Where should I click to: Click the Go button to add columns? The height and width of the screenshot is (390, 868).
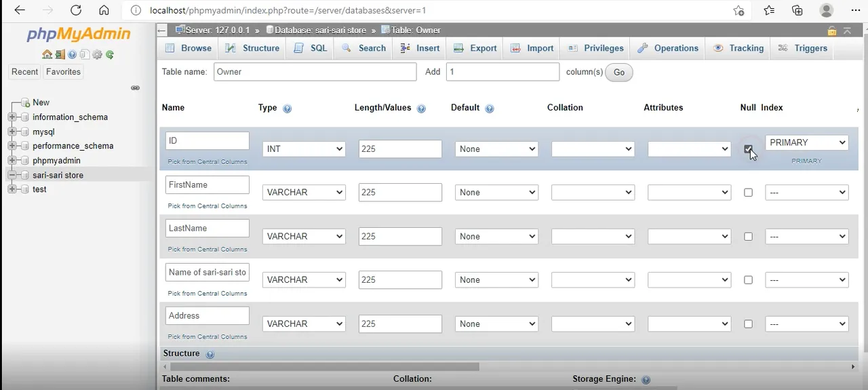(x=619, y=73)
